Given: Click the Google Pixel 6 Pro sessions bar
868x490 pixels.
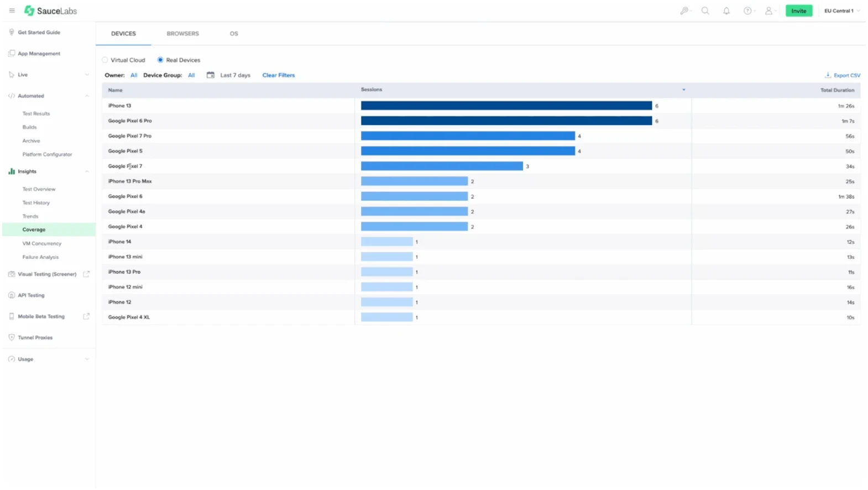Looking at the screenshot, I should [506, 121].
